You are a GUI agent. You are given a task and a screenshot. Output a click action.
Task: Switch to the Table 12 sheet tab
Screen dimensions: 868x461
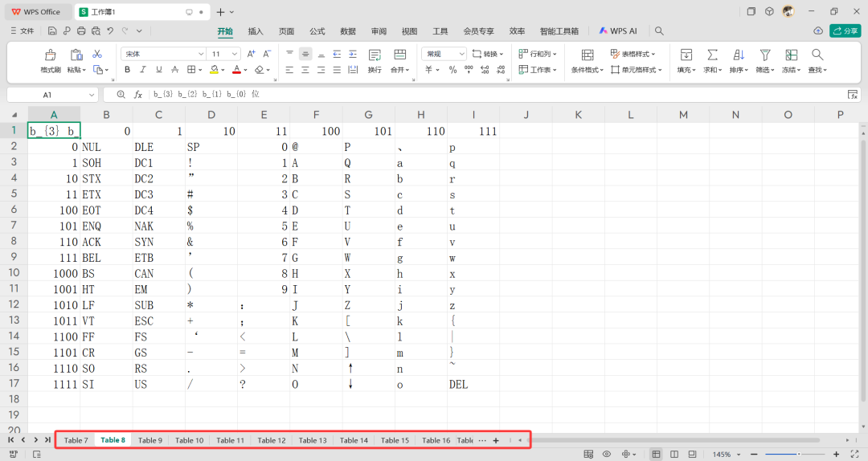271,440
